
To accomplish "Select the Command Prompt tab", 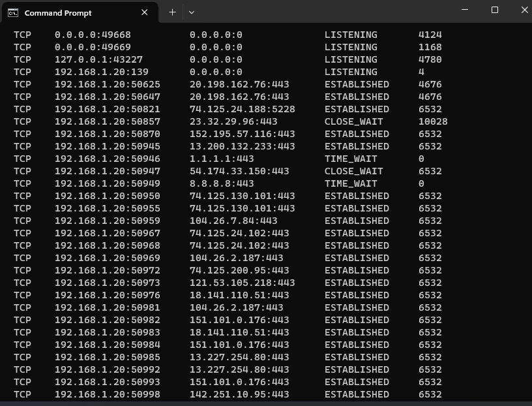I will pos(80,12).
